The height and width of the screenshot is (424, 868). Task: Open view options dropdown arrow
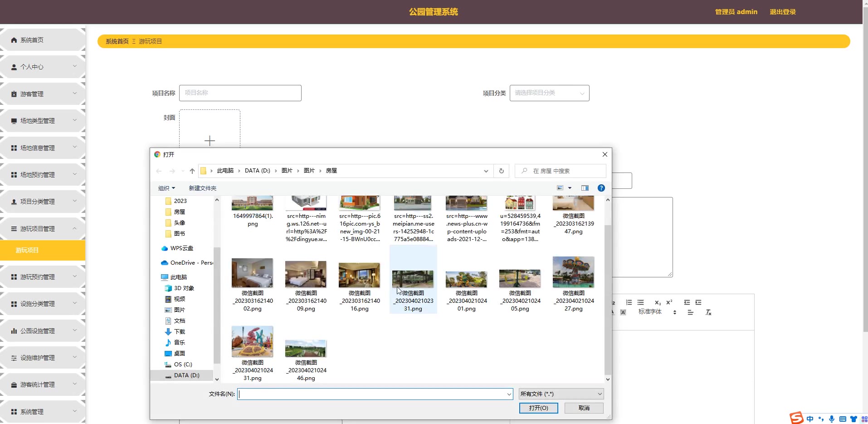pyautogui.click(x=570, y=188)
